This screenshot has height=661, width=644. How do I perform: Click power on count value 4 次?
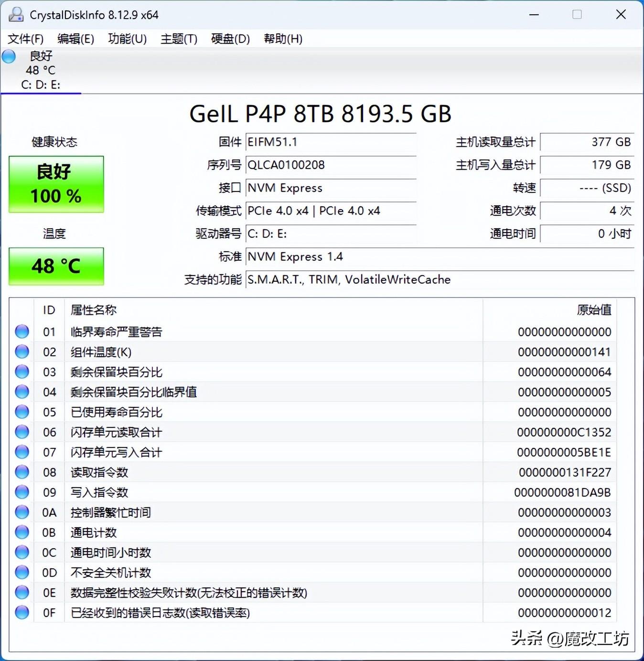coord(587,211)
